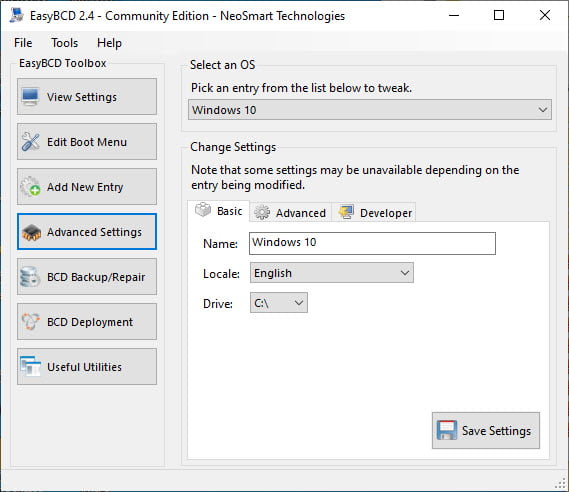
Task: Switch to the Advanced tab
Action: click(x=290, y=213)
